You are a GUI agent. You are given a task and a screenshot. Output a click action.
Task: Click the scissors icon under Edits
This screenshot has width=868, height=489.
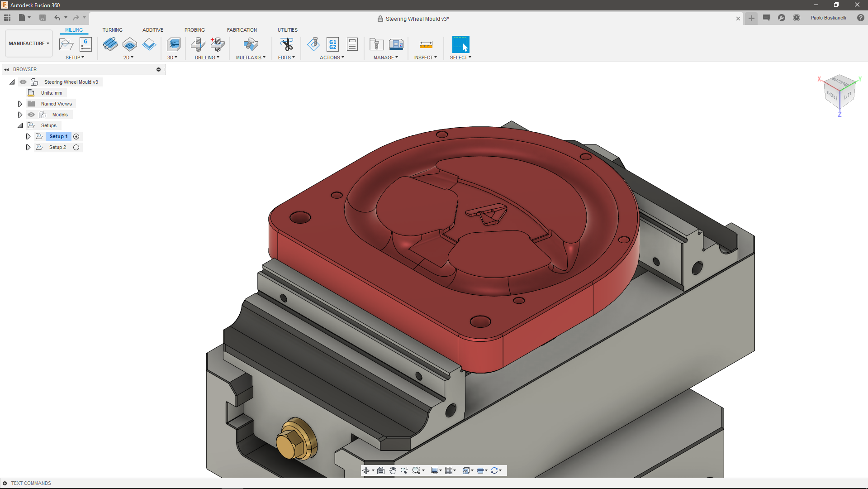pyautogui.click(x=287, y=44)
